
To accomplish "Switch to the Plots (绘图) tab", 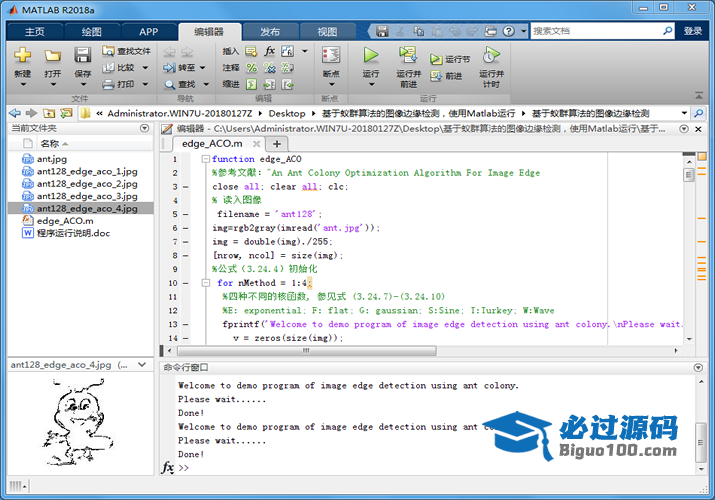I will tap(91, 31).
